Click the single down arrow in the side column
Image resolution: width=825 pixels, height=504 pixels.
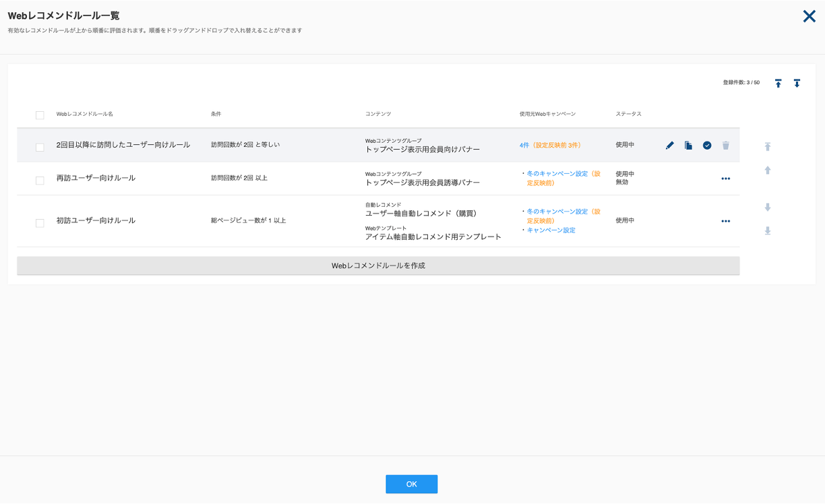point(768,208)
